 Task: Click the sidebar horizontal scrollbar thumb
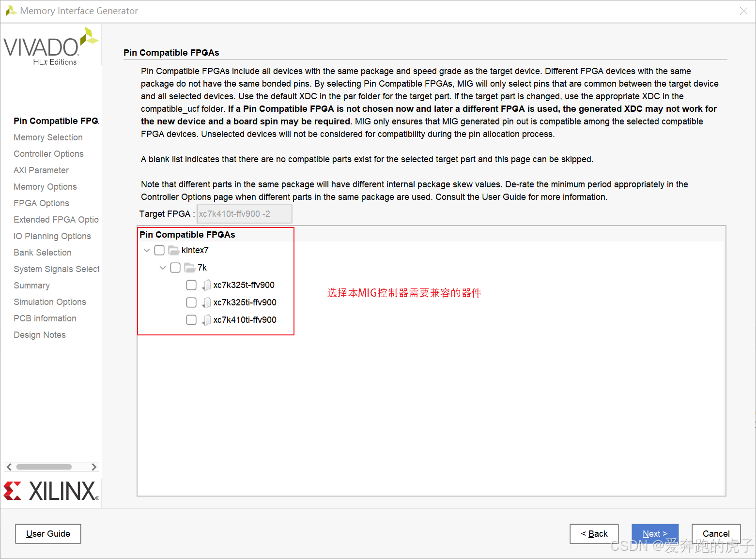point(44,467)
